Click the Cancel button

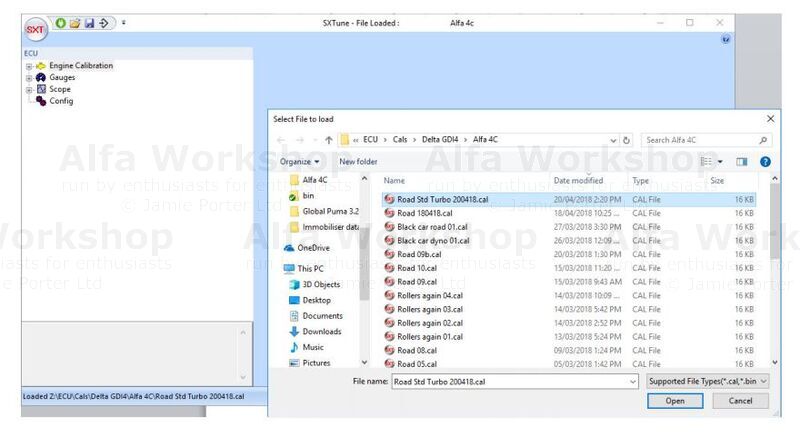(740, 401)
